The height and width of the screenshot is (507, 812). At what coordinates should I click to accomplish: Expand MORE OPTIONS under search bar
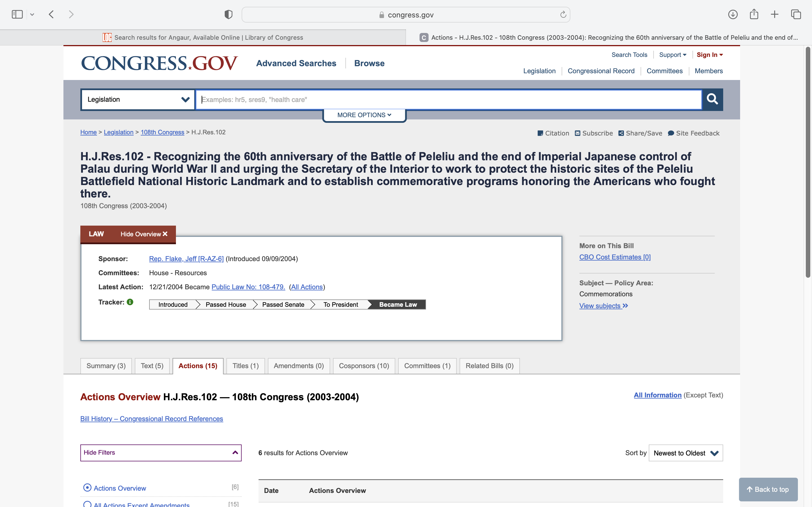click(x=364, y=115)
